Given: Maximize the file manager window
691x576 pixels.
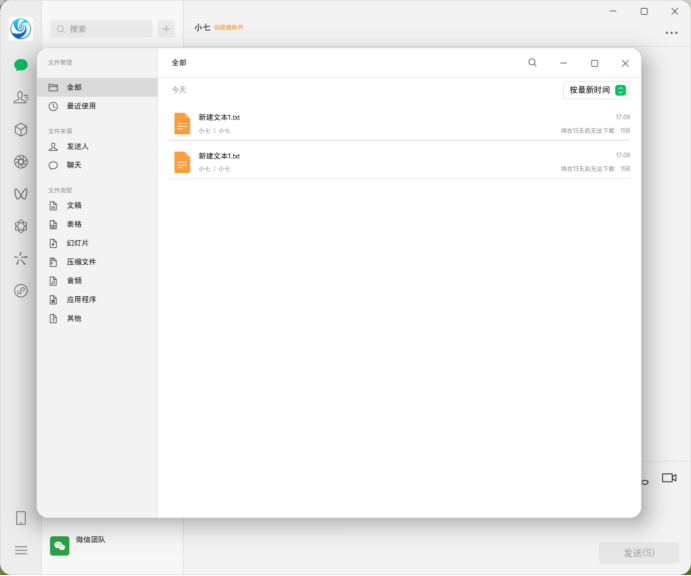Looking at the screenshot, I should (x=594, y=63).
